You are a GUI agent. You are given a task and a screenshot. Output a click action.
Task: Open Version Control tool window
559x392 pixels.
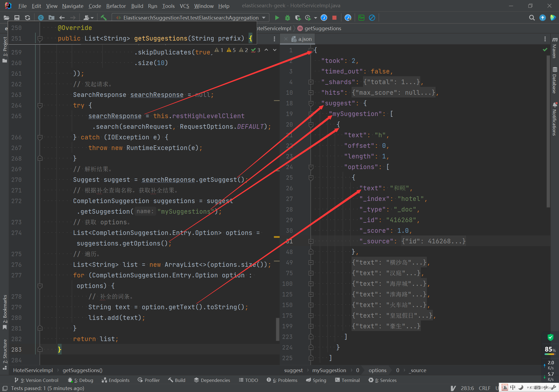click(x=37, y=380)
